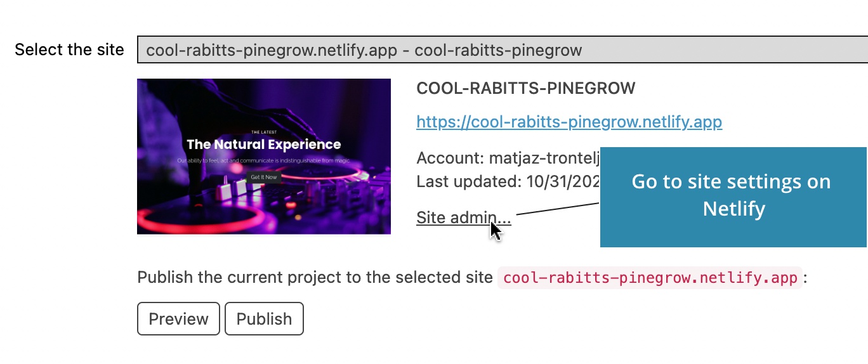Click the Publish the current project sentence
This screenshot has height=364, width=868.
315,278
